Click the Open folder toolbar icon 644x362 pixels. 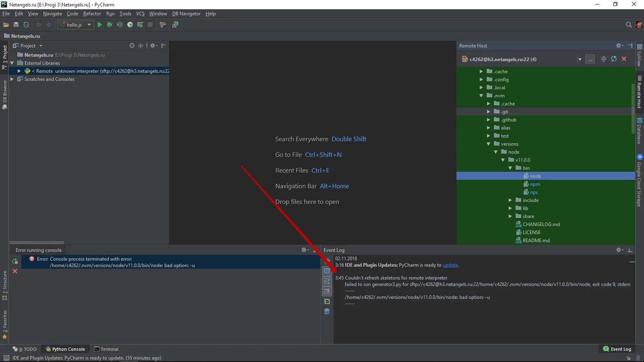(6, 25)
